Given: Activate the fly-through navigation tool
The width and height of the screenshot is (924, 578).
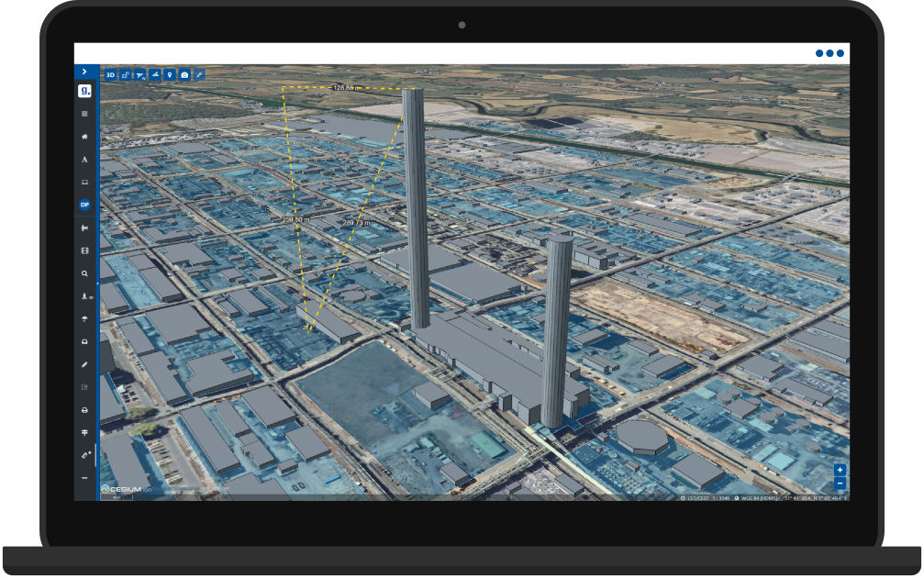Looking at the screenshot, I should (x=141, y=74).
